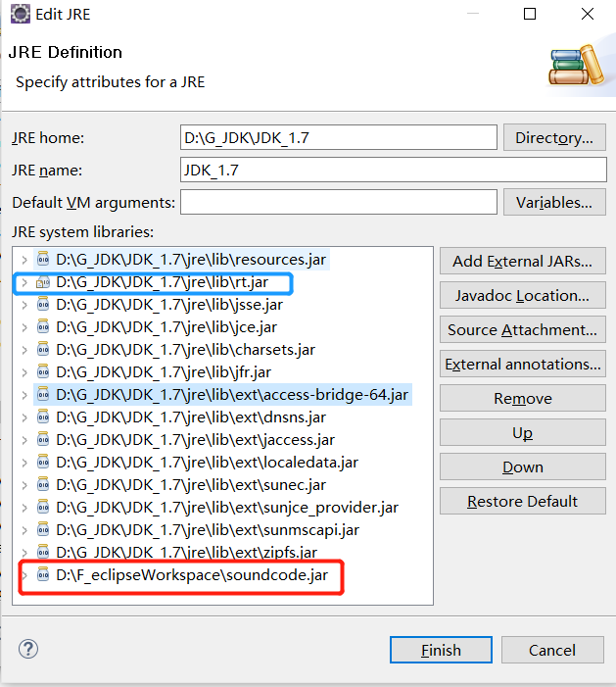Click the Eclipse icon in title bar
This screenshot has height=687, width=616.
pyautogui.click(x=21, y=14)
